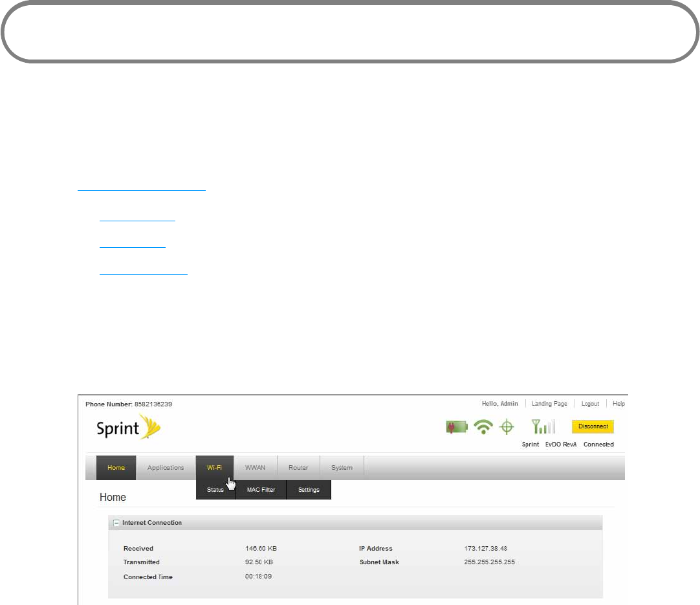Click the Transmitted value 92.50 KB
This screenshot has height=605, width=700.
click(x=259, y=562)
